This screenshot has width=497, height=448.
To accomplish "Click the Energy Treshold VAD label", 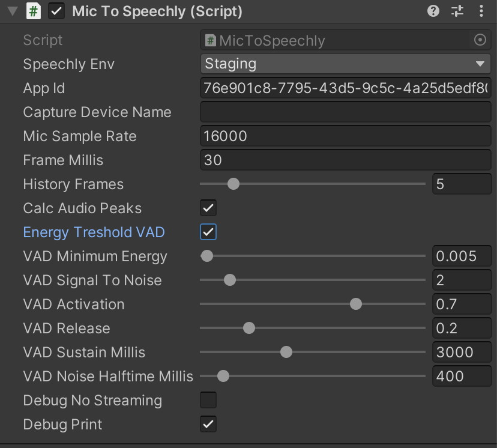I will tap(94, 232).
